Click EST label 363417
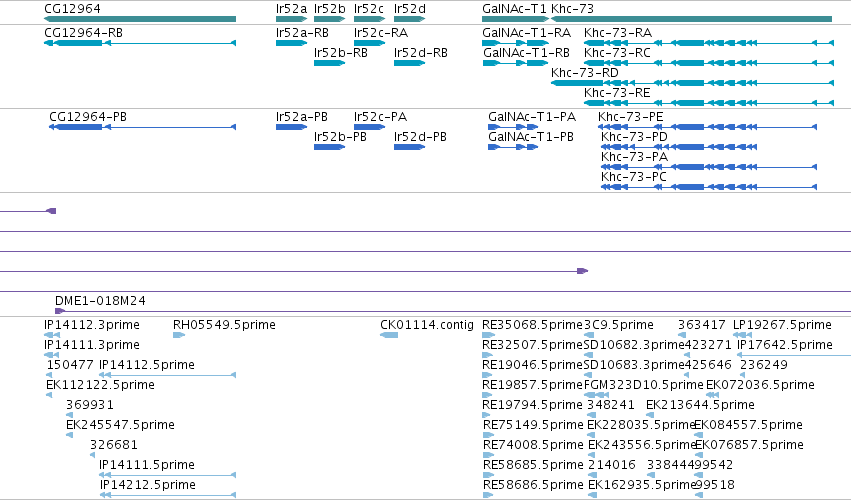This screenshot has height=500, width=851. click(x=701, y=325)
